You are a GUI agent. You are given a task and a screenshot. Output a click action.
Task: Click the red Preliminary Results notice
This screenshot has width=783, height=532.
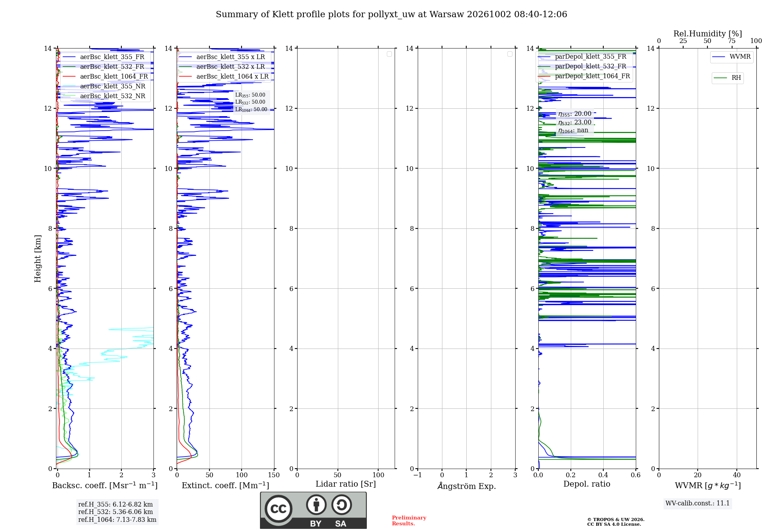[x=409, y=521]
